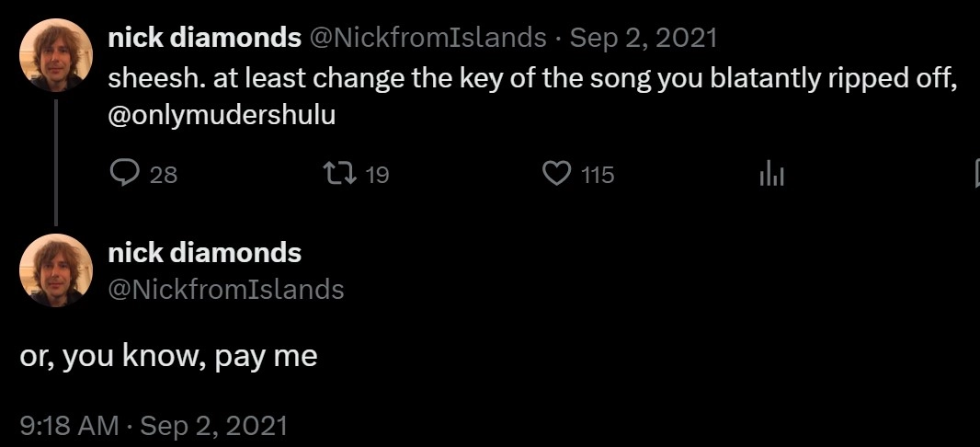Image resolution: width=980 pixels, height=447 pixels.
Task: Like the tweet using the heart icon
Action: pyautogui.click(x=557, y=173)
